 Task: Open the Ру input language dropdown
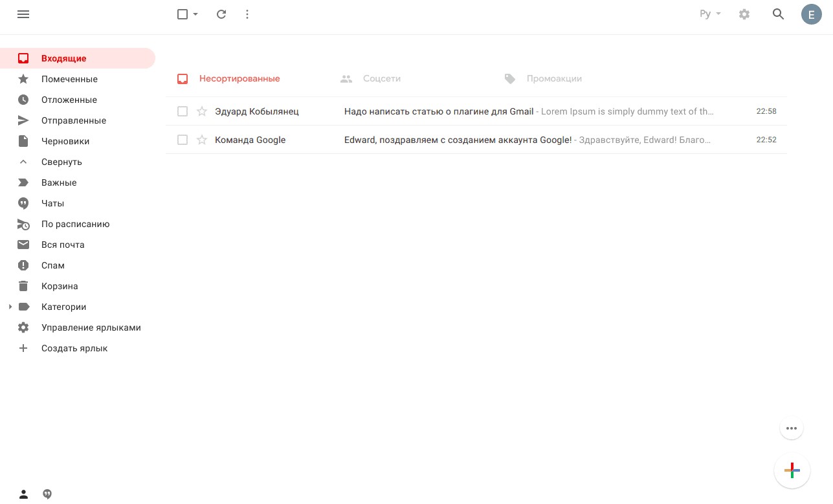pyautogui.click(x=710, y=14)
